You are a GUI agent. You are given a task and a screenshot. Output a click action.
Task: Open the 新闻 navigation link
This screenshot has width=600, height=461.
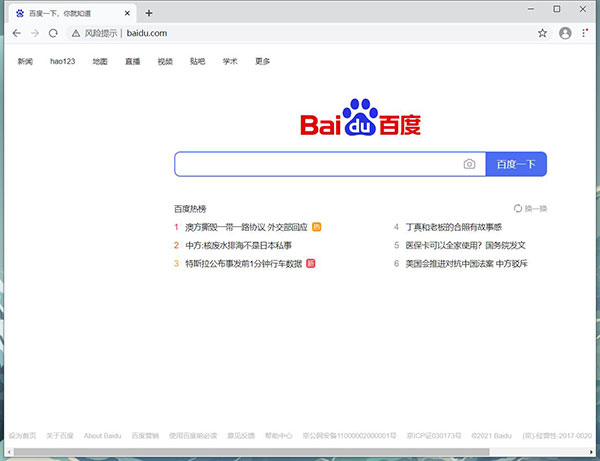[25, 61]
